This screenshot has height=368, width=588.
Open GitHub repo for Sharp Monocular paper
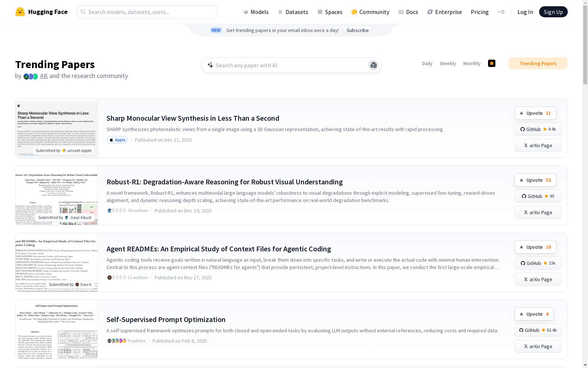coord(538,129)
